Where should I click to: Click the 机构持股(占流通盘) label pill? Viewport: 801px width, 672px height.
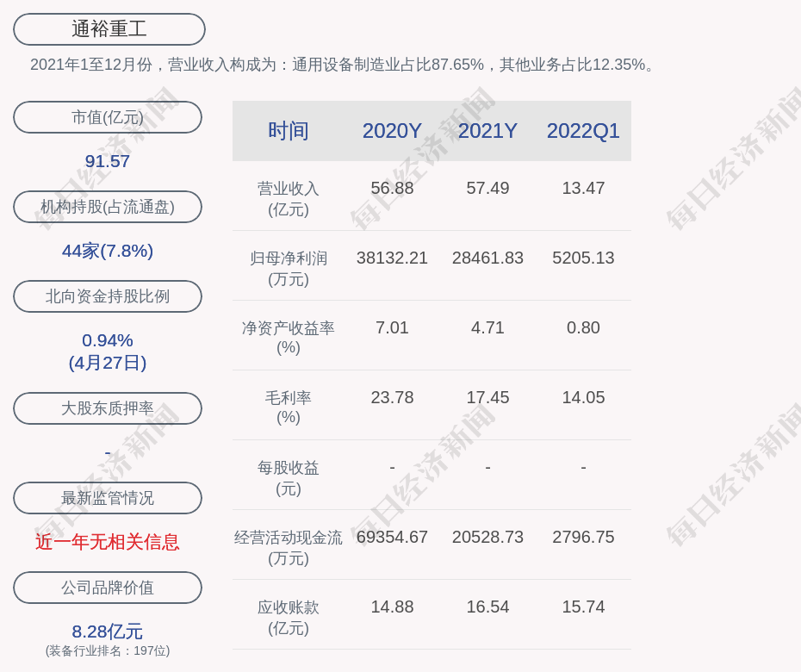(108, 207)
